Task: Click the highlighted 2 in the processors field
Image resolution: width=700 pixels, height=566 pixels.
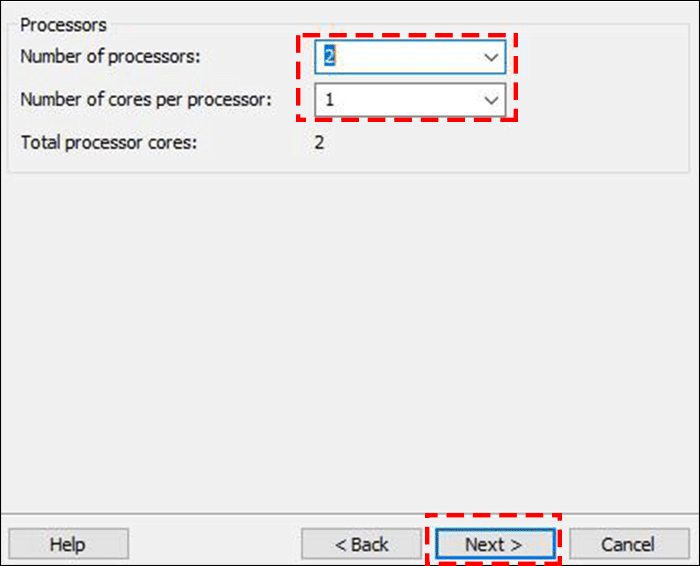Action: [329, 58]
